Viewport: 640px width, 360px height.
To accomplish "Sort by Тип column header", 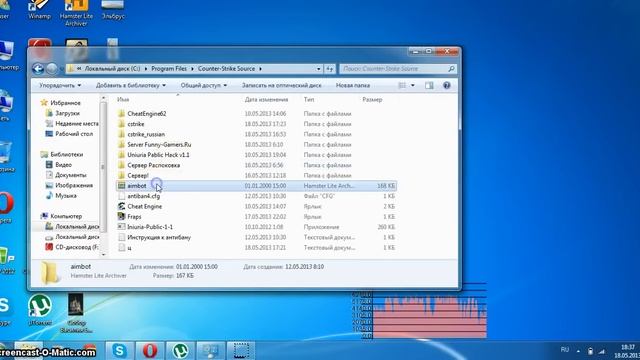I will pos(309,100).
